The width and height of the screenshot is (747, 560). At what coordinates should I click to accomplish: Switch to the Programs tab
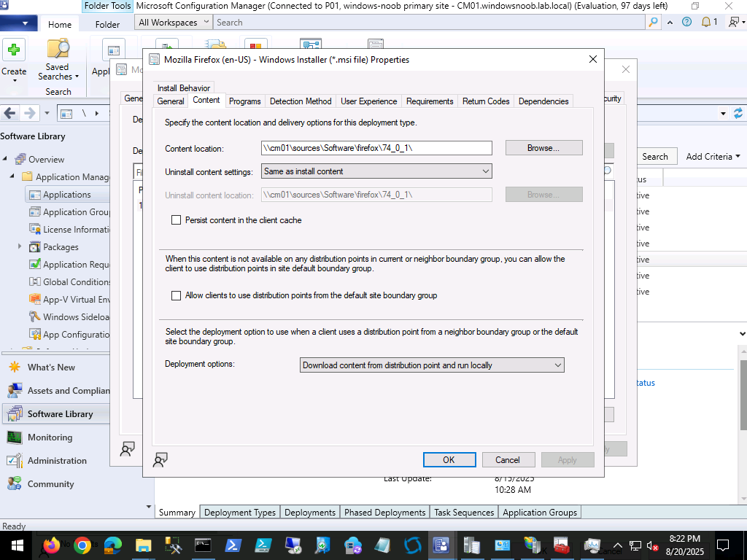pos(245,101)
